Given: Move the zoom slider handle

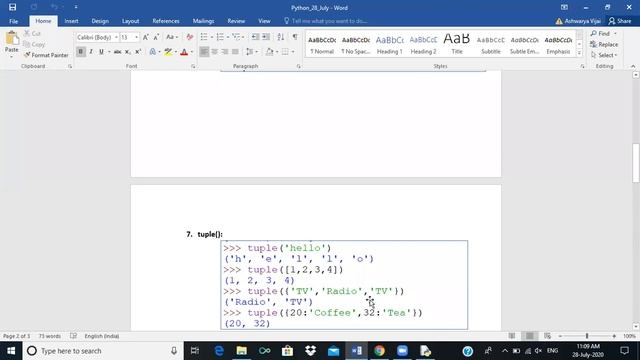Looking at the screenshot, I should (587, 336).
